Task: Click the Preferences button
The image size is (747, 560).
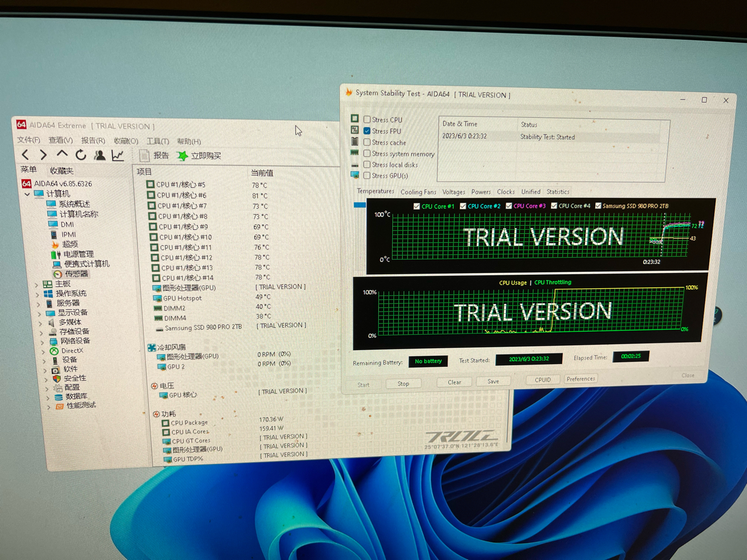Action: coord(580,379)
